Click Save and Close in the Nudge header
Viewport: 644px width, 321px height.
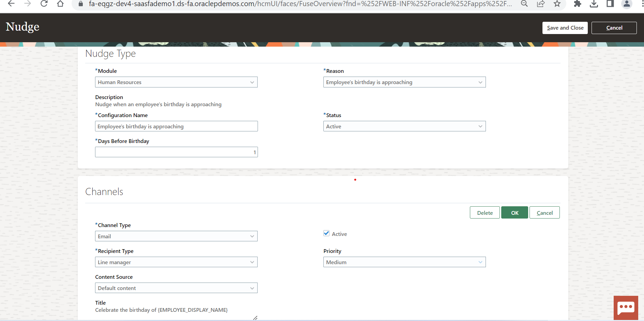[565, 28]
